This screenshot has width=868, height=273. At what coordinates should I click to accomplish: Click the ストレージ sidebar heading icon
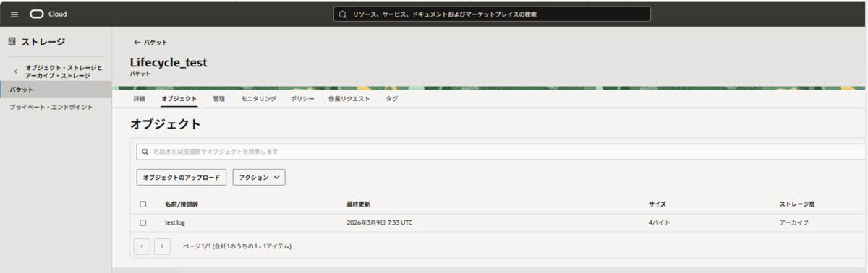pos(12,42)
